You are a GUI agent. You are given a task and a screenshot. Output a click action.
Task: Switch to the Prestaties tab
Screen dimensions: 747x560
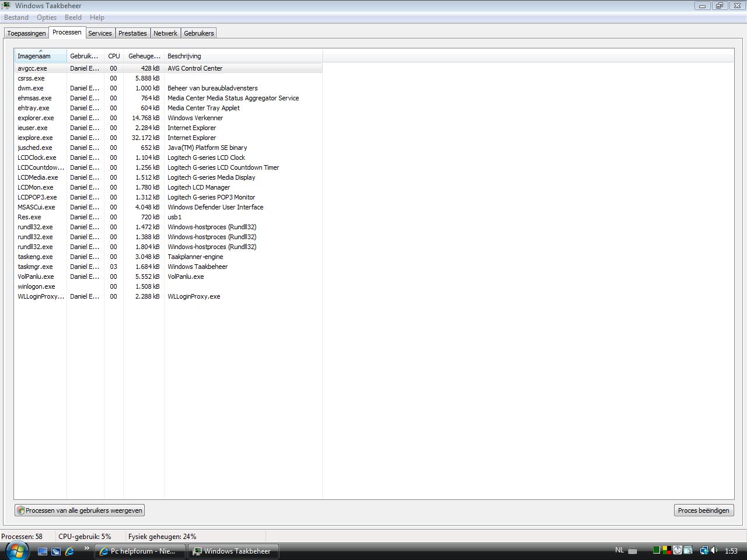132,33
